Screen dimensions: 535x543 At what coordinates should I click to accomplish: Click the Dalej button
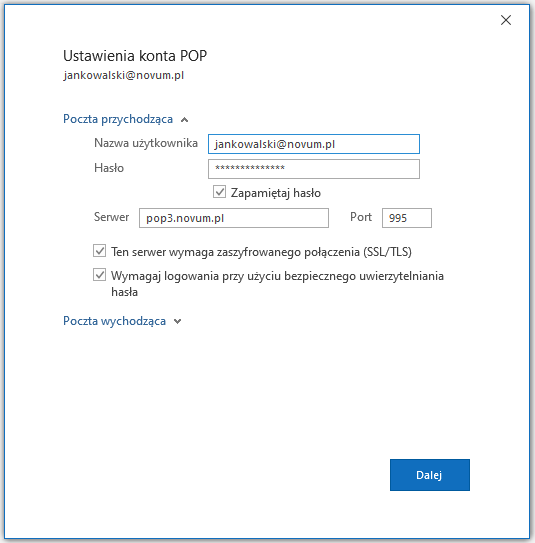tap(430, 475)
